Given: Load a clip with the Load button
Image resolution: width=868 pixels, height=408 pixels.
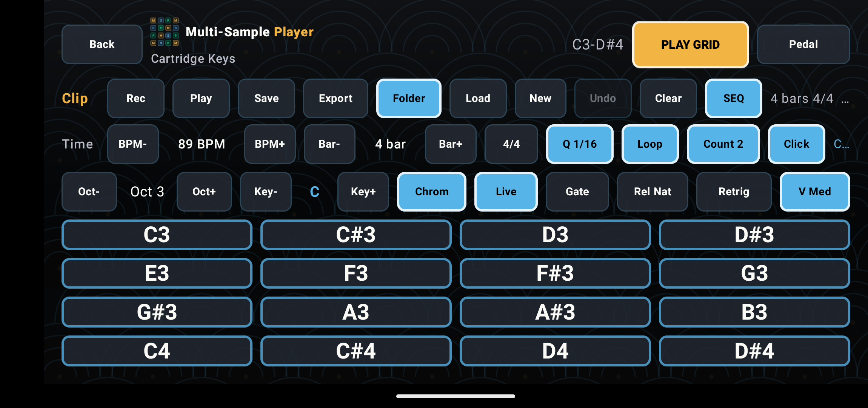Looking at the screenshot, I should 478,98.
